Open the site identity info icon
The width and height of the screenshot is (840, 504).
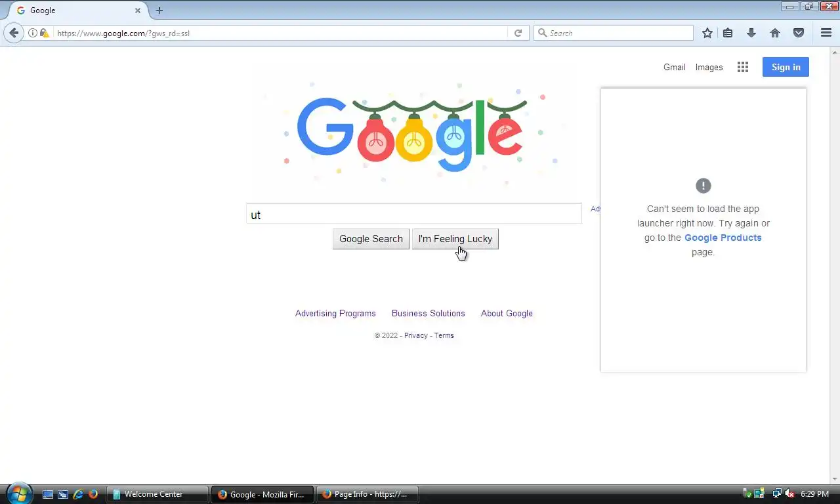[32, 33]
